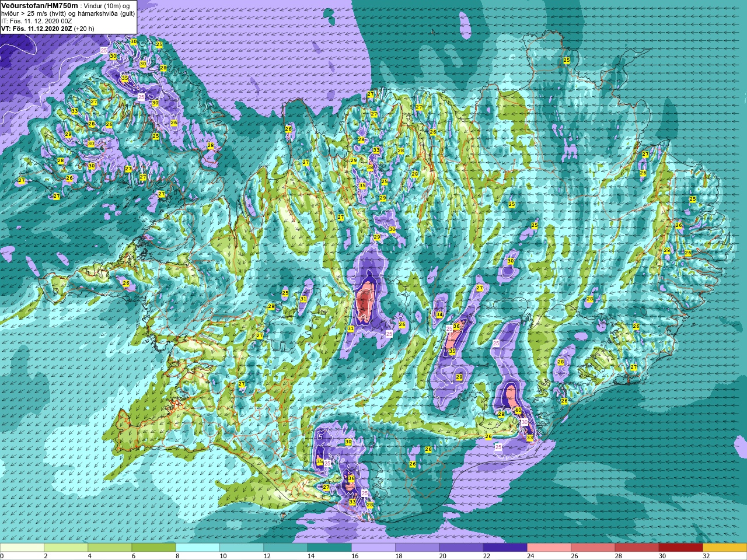Click the 'VT: Fös. 11.12.2020 20Z (+20 h)' line
This screenshot has height=560, width=747.
coord(48,28)
